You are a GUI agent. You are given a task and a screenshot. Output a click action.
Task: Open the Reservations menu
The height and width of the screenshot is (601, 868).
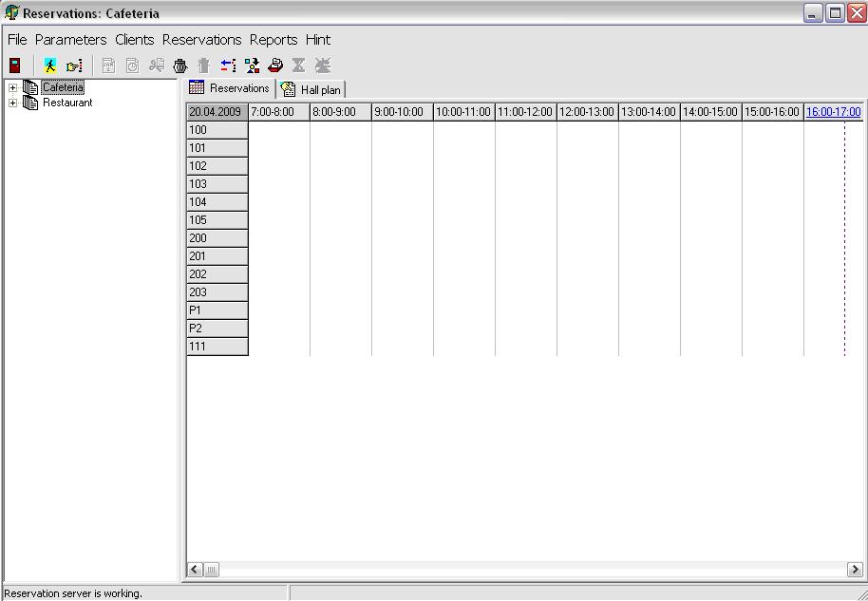(x=202, y=40)
